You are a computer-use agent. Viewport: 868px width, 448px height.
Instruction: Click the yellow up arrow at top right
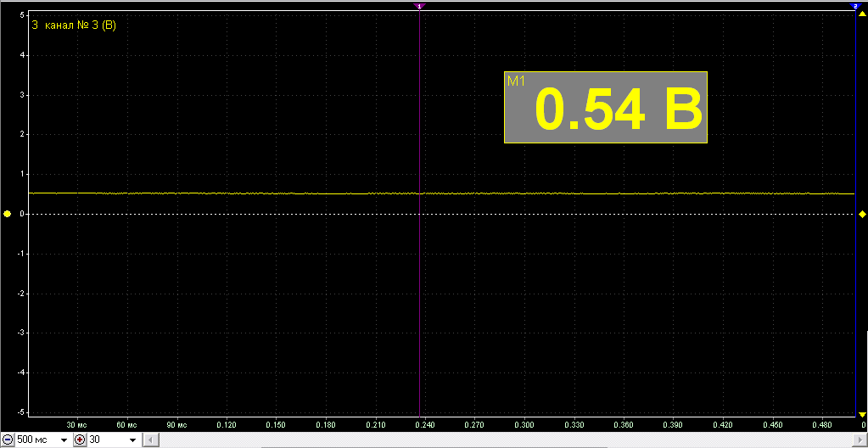tap(862, 13)
